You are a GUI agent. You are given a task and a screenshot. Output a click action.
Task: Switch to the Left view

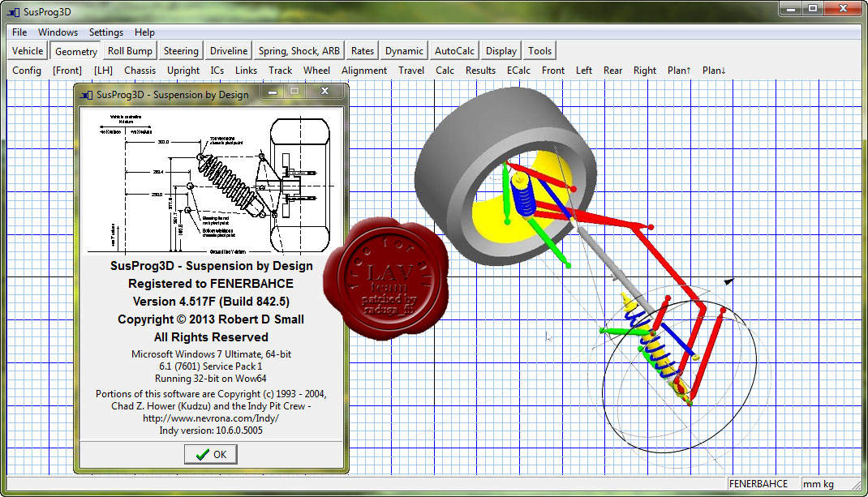click(x=583, y=71)
